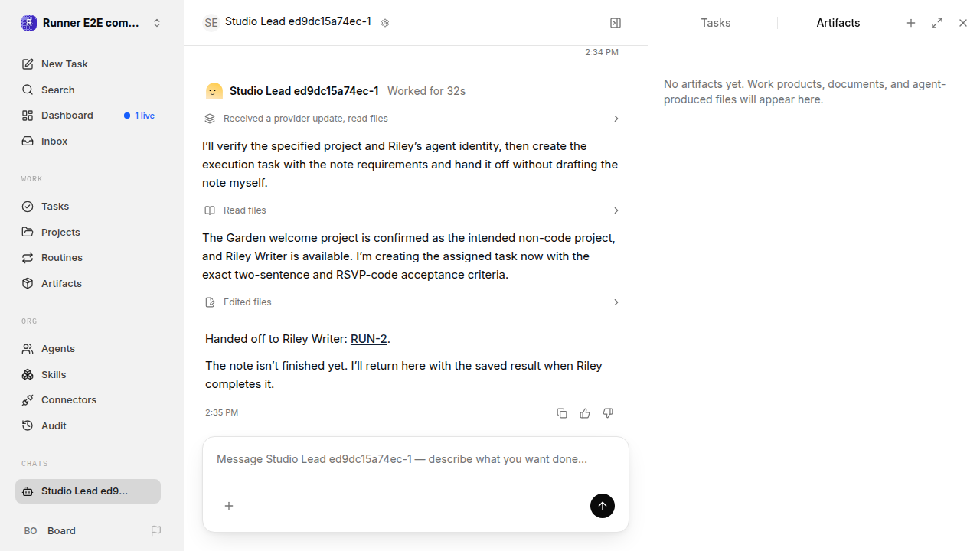The height and width of the screenshot is (551, 980).
Task: Open the workspace switcher chevron
Action: coord(157,23)
